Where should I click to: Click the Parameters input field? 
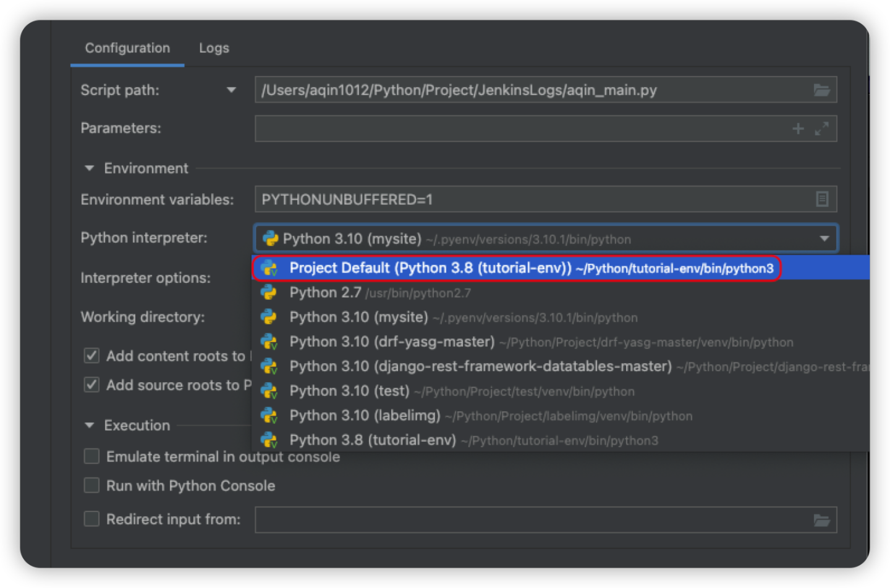tap(546, 128)
